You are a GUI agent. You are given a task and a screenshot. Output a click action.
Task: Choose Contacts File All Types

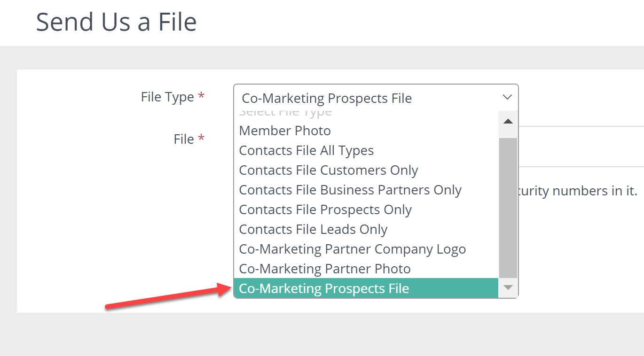click(306, 150)
